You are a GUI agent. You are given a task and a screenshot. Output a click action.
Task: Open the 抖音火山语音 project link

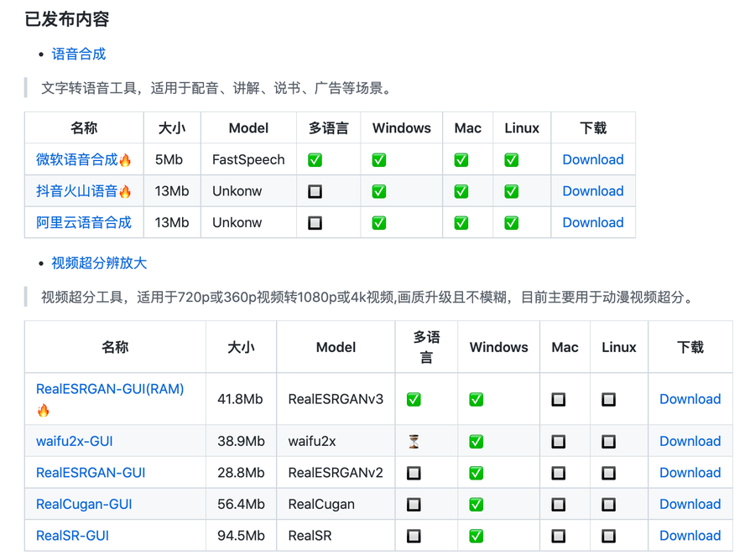(77, 191)
